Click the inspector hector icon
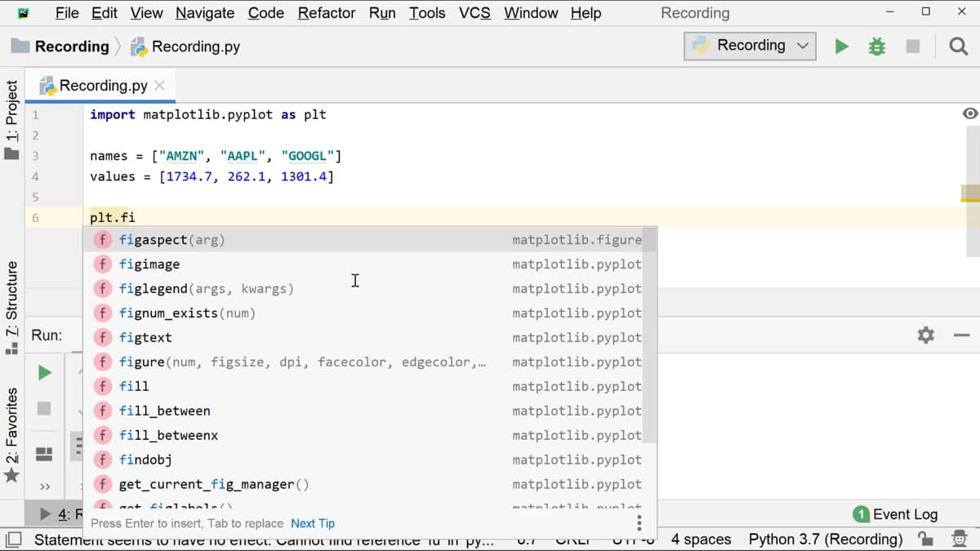Screen dimensions: 980x551 959,539
